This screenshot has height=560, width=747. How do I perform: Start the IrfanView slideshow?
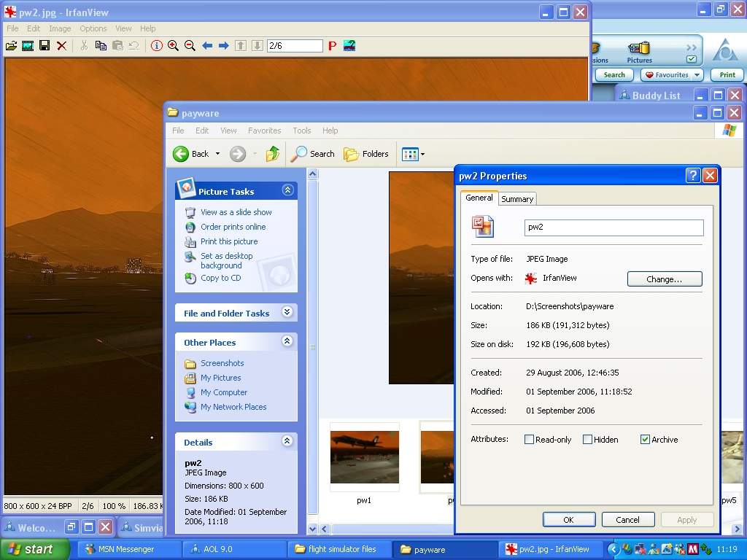click(x=28, y=45)
